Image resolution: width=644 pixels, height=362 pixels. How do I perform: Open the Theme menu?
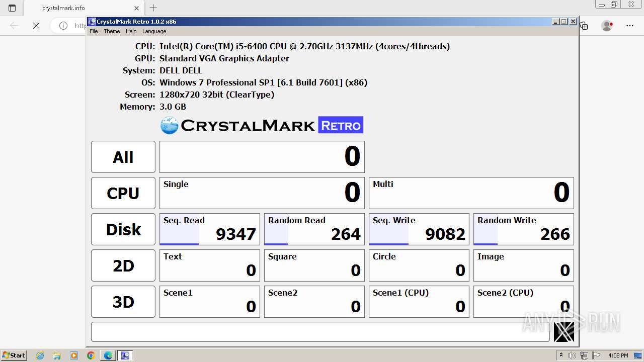112,31
